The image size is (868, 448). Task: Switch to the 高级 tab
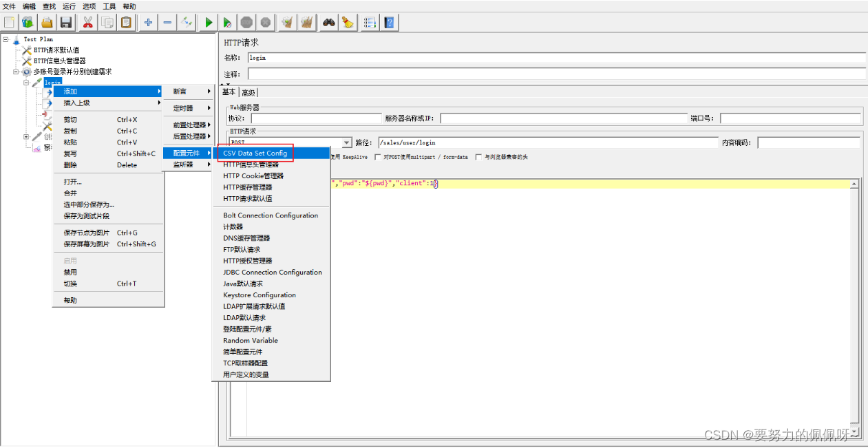(248, 92)
